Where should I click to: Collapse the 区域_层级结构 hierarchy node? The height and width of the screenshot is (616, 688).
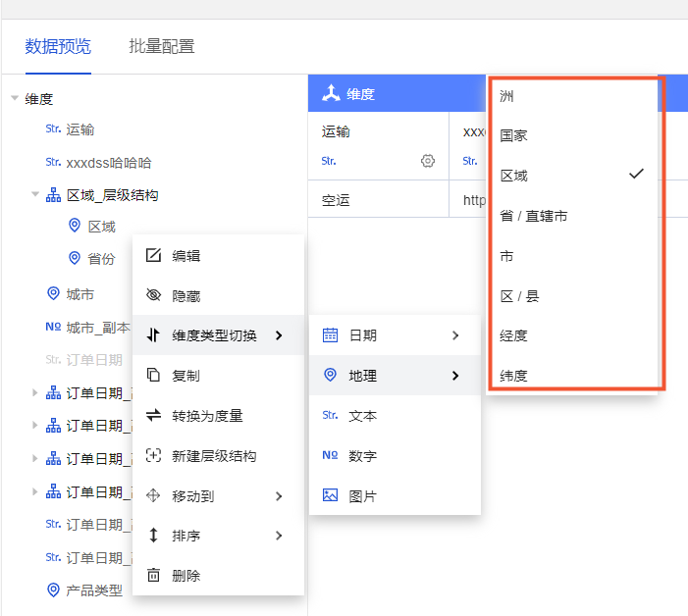[35, 195]
